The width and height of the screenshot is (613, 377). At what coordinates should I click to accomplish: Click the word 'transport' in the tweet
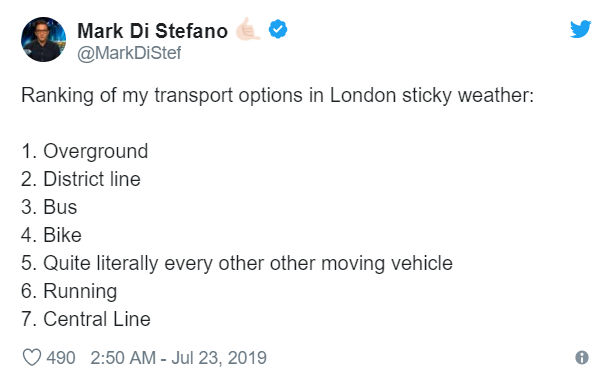point(194,96)
